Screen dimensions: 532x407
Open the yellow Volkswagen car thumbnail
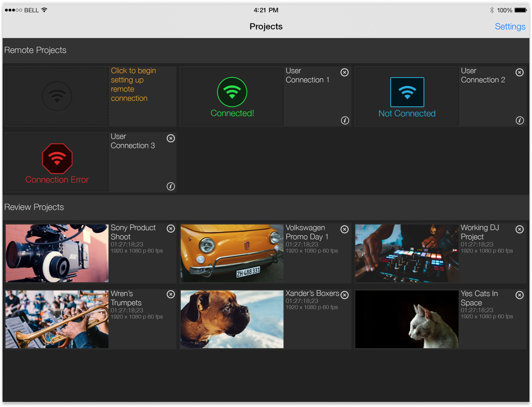232,253
